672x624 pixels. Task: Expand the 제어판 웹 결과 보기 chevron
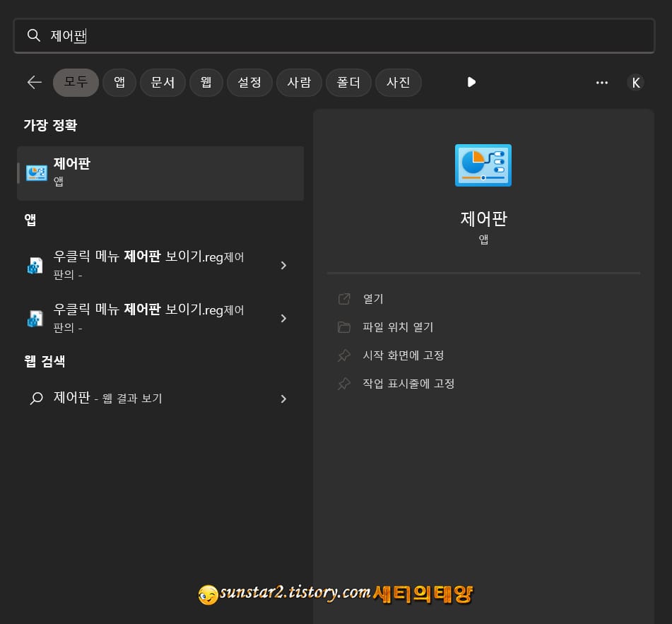pyautogui.click(x=283, y=398)
